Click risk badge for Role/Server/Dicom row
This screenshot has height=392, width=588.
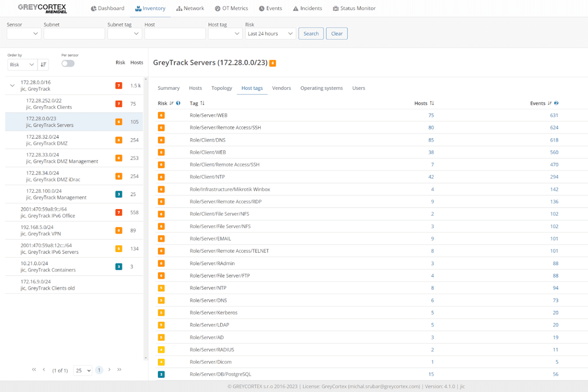click(x=161, y=362)
